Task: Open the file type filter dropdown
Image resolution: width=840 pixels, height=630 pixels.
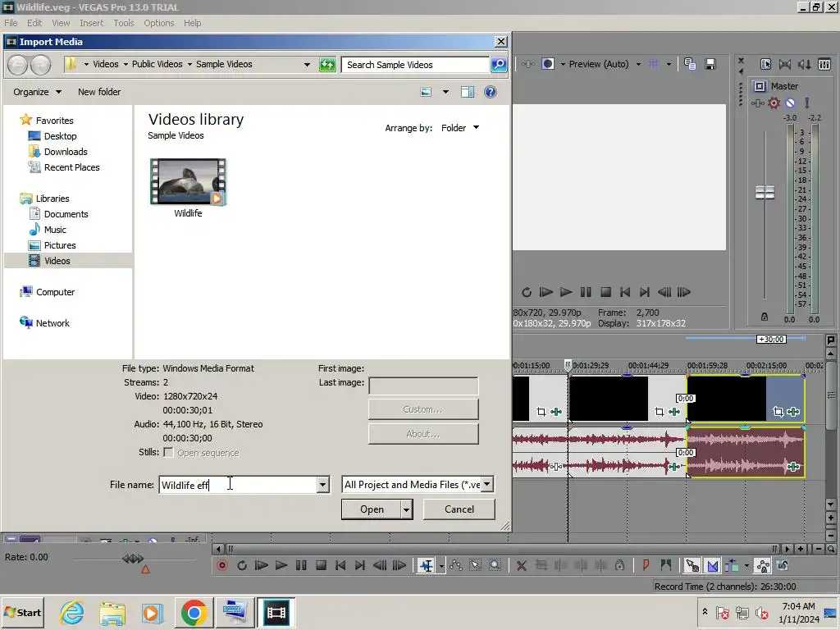Action: click(x=486, y=484)
